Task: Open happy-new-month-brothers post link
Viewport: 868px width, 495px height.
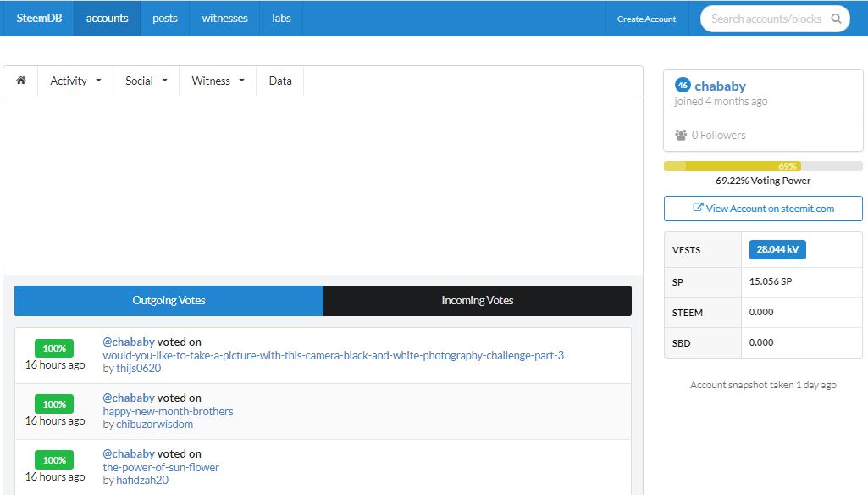Action: click(x=168, y=411)
